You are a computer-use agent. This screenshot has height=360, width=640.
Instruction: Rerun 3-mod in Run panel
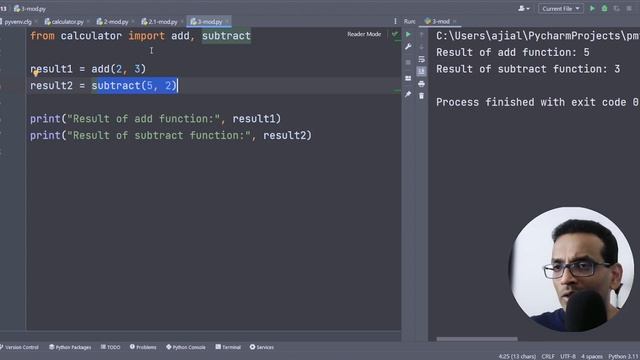click(408, 34)
